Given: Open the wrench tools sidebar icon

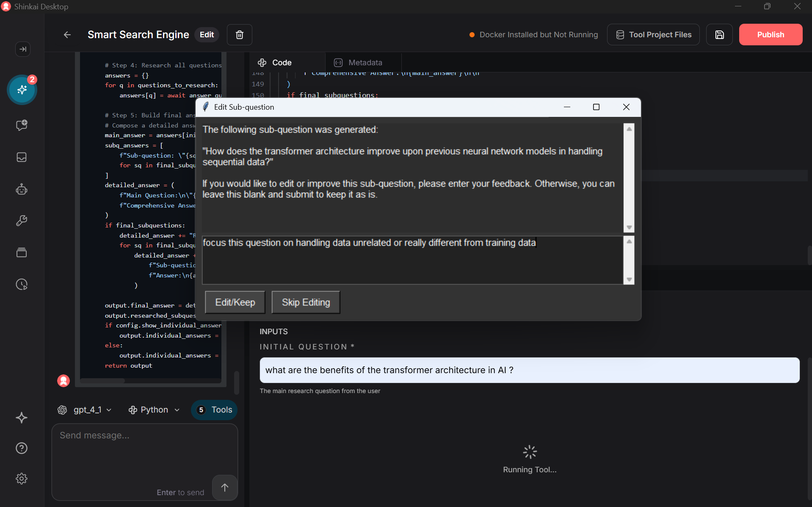Looking at the screenshot, I should [x=22, y=221].
